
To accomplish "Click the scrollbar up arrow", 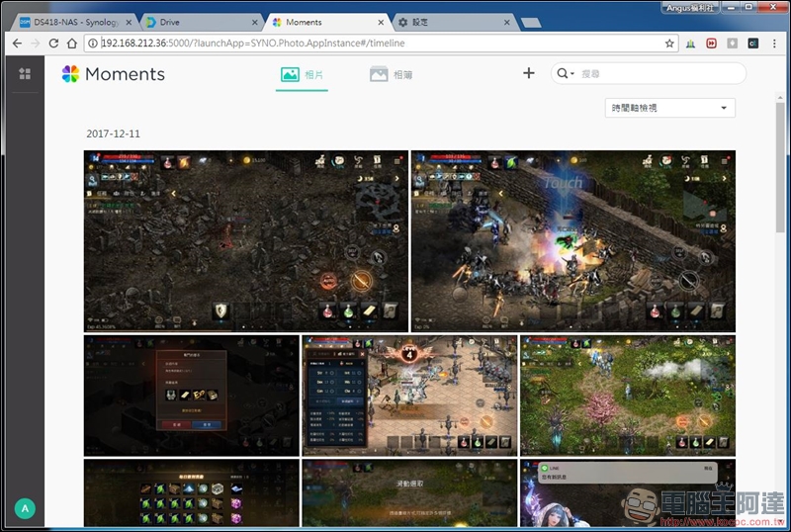I will pos(780,97).
